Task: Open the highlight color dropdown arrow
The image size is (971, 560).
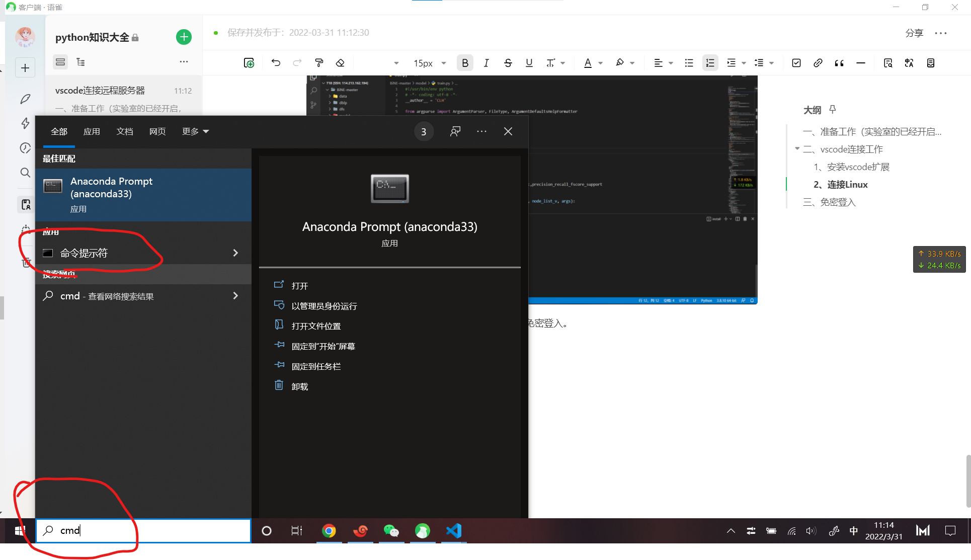Action: pos(632,63)
